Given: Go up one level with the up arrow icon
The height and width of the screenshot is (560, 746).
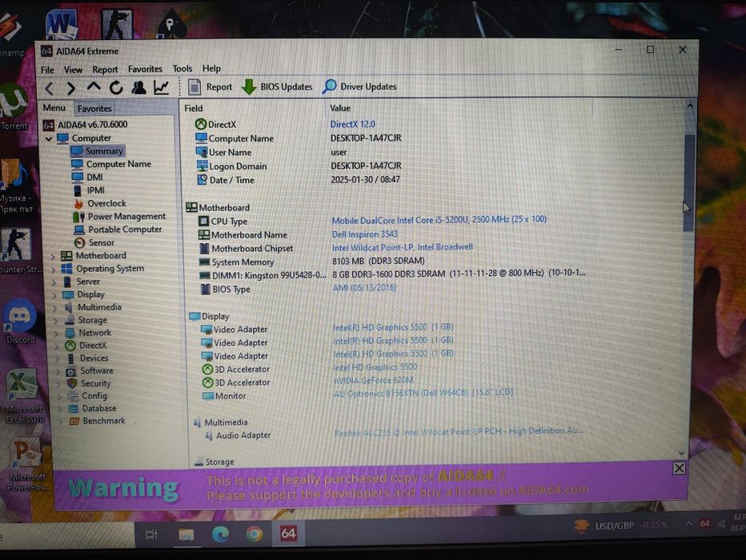Looking at the screenshot, I should click(x=93, y=87).
